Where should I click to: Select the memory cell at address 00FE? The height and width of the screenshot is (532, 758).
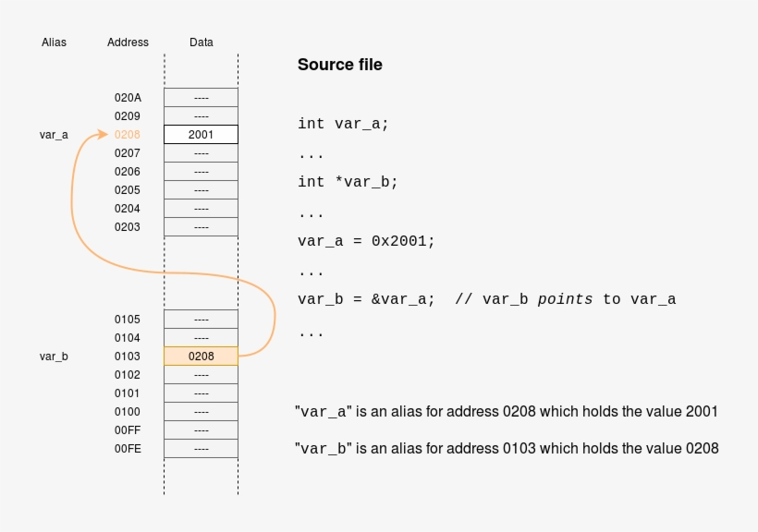[201, 448]
